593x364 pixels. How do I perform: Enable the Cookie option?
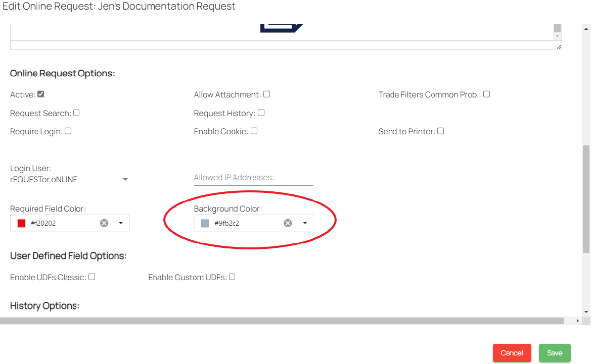pos(254,131)
